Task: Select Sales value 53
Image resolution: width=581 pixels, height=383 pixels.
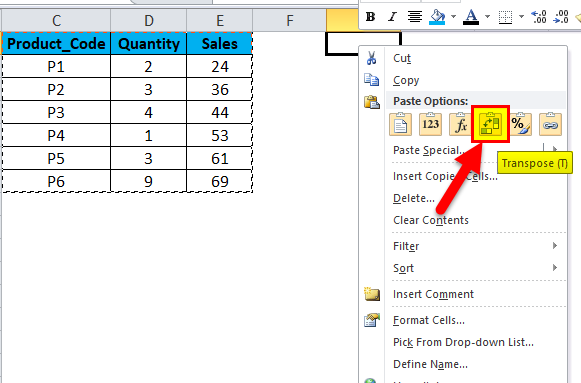Action: click(220, 136)
